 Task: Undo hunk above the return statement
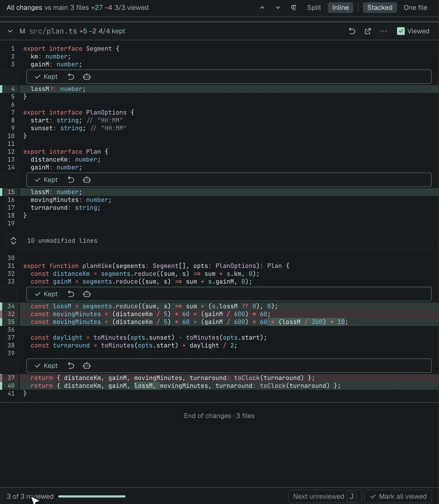click(x=71, y=366)
